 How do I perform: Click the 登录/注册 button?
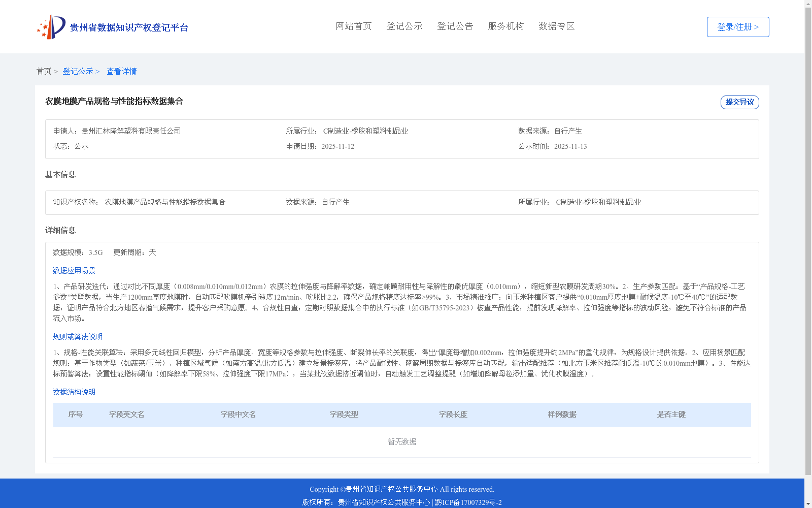pyautogui.click(x=738, y=27)
